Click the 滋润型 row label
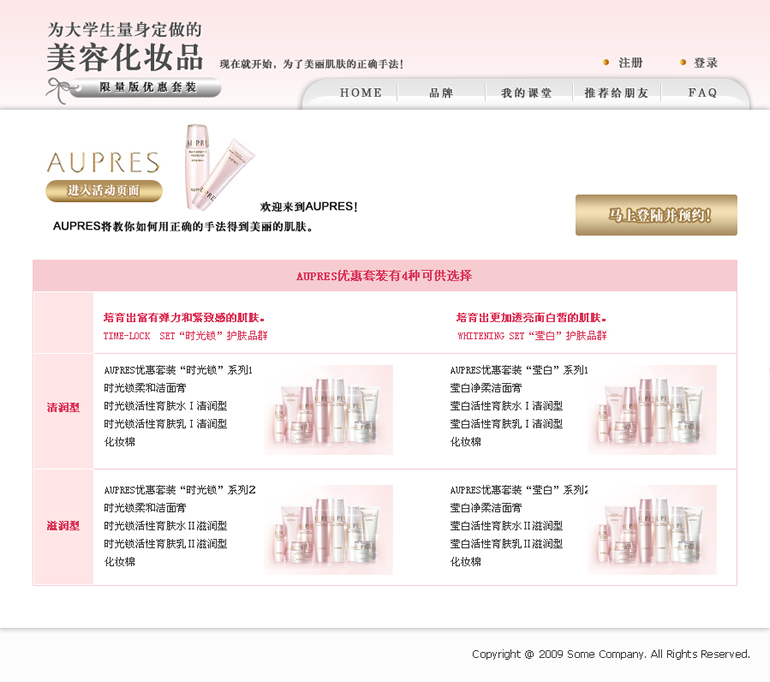This screenshot has width=770, height=682. coord(63,526)
